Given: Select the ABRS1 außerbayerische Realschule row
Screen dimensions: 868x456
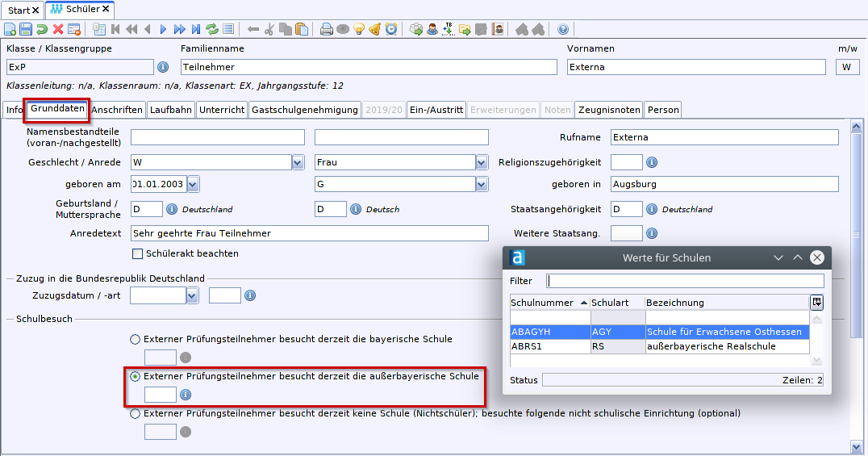Looking at the screenshot, I should 659,346.
